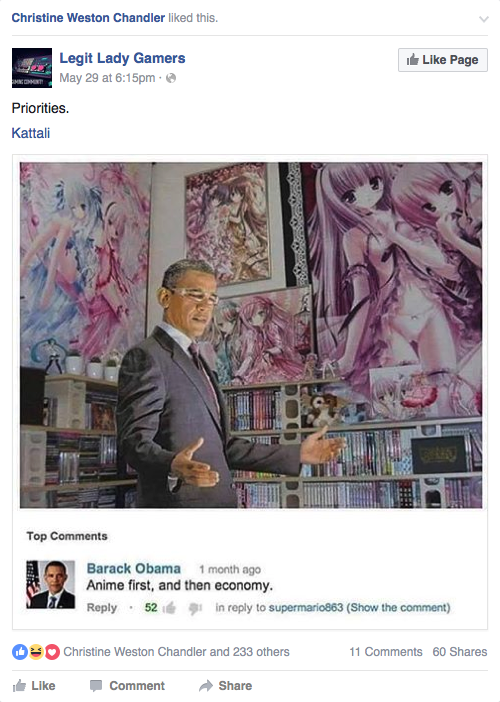Click the Haha laughing reaction icon
Image resolution: width=500 pixels, height=702 pixels.
click(36, 652)
